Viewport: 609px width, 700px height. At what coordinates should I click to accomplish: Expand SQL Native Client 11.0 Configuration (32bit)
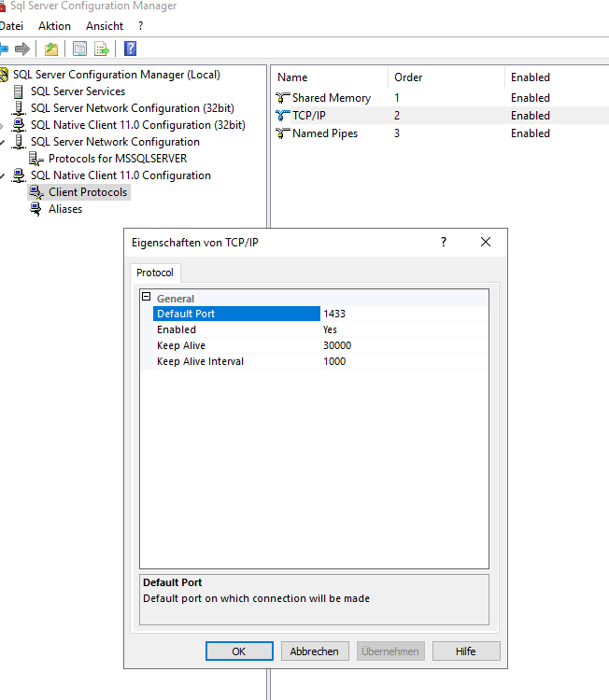click(3, 125)
